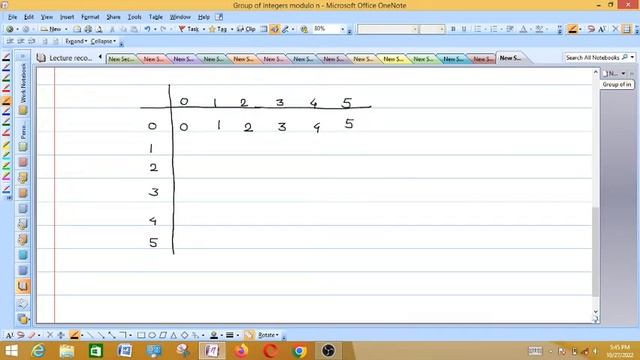Click the Clip screen clipping button
Screen dimensions: 640x360
[246, 29]
